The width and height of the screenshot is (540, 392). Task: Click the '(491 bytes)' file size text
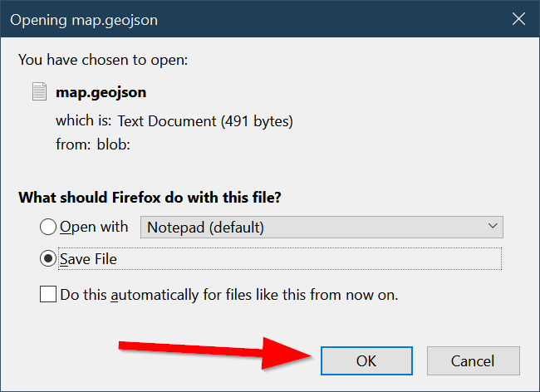tap(257, 121)
